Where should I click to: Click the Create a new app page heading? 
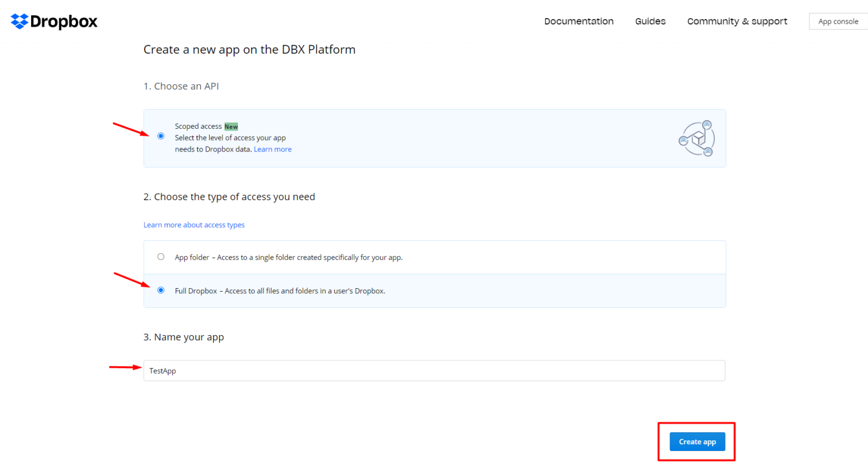click(249, 49)
